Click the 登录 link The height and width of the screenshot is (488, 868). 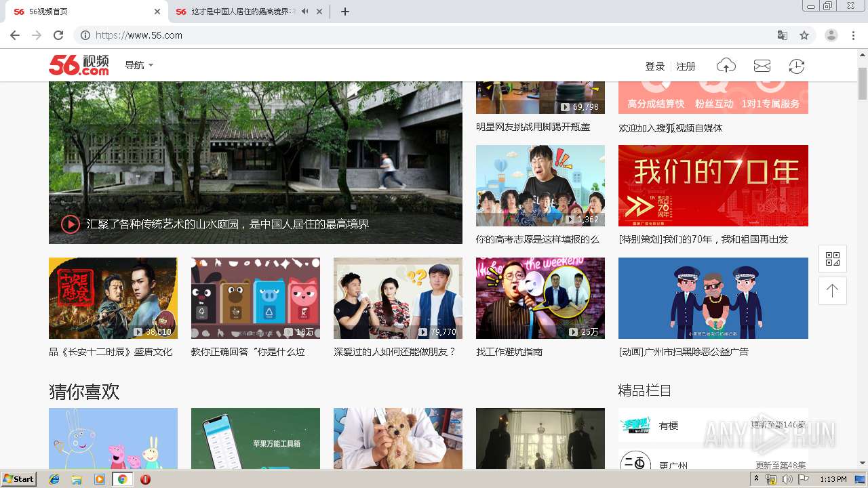click(x=655, y=66)
